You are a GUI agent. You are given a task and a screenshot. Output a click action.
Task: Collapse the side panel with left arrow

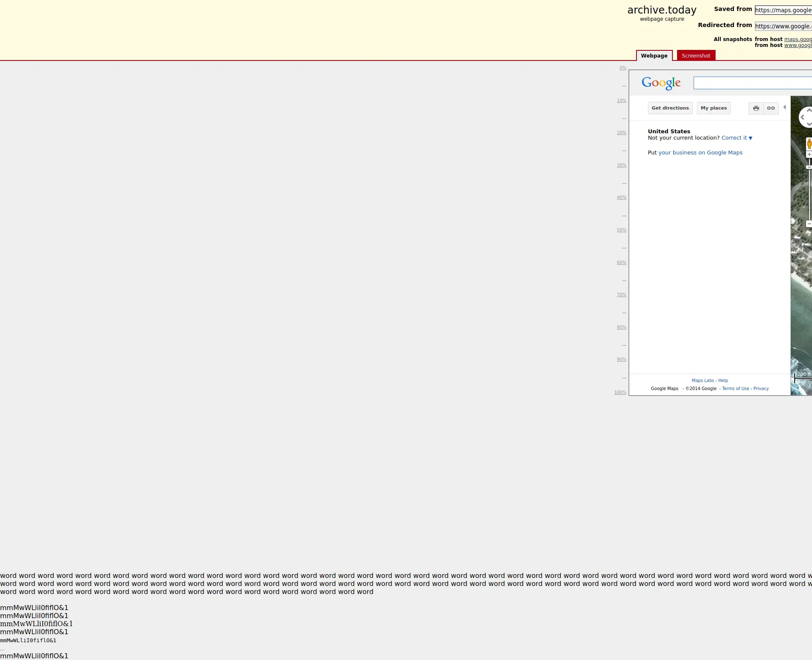pos(785,107)
